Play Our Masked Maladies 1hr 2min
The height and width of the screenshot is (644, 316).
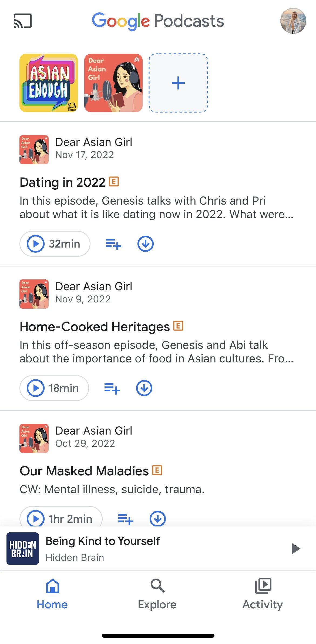[x=61, y=517]
